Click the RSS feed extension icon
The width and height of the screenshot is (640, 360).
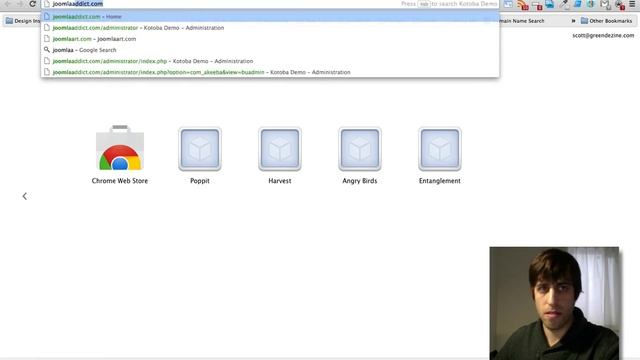(x=523, y=4)
